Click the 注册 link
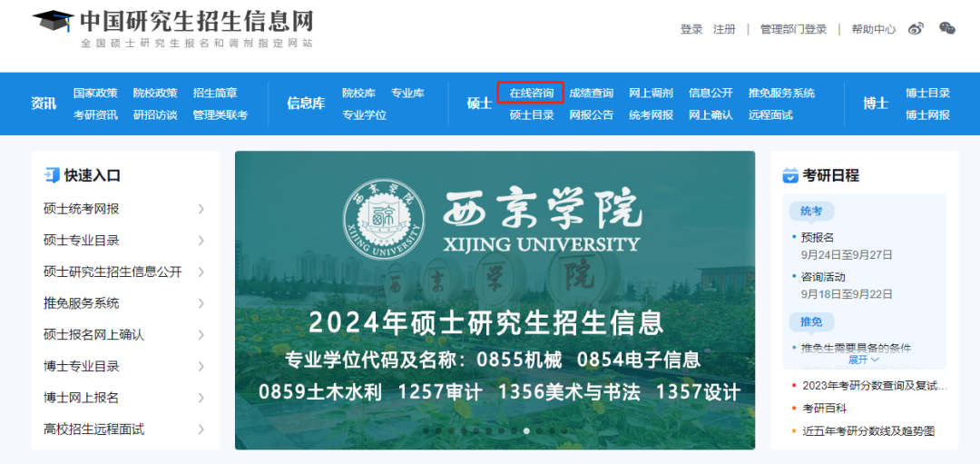 coord(724,29)
